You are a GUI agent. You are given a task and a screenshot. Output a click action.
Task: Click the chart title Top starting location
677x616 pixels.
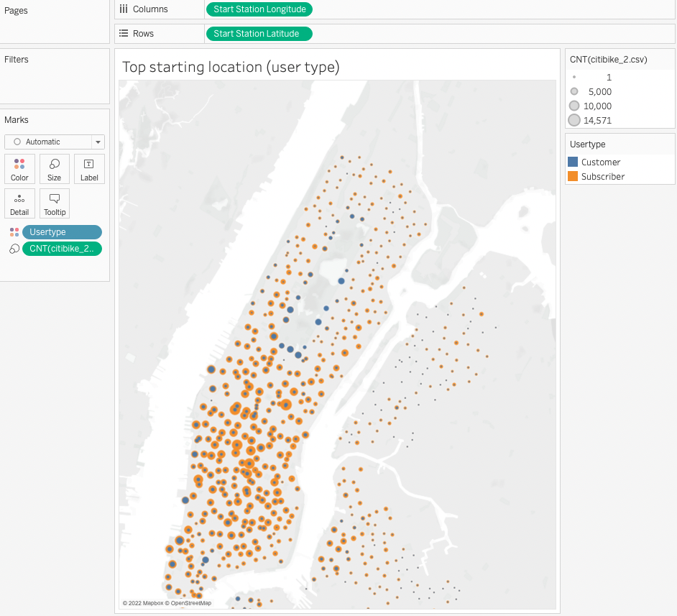pos(231,68)
